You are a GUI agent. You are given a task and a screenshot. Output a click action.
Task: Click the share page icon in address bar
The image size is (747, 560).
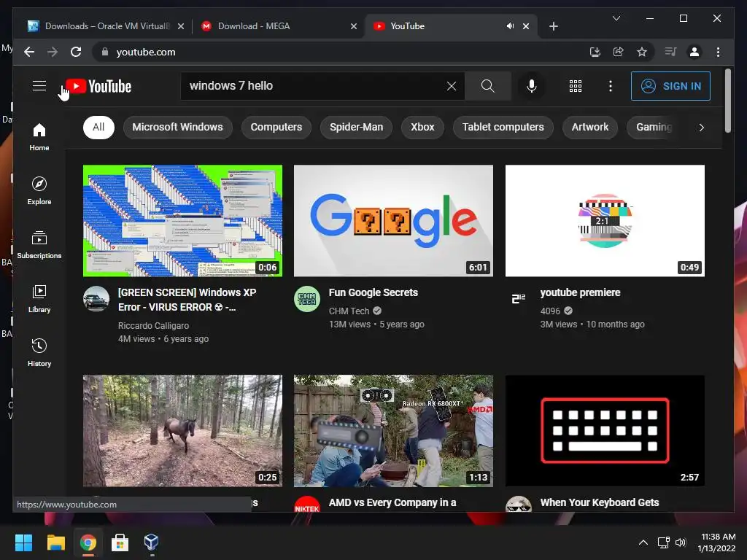tap(619, 52)
